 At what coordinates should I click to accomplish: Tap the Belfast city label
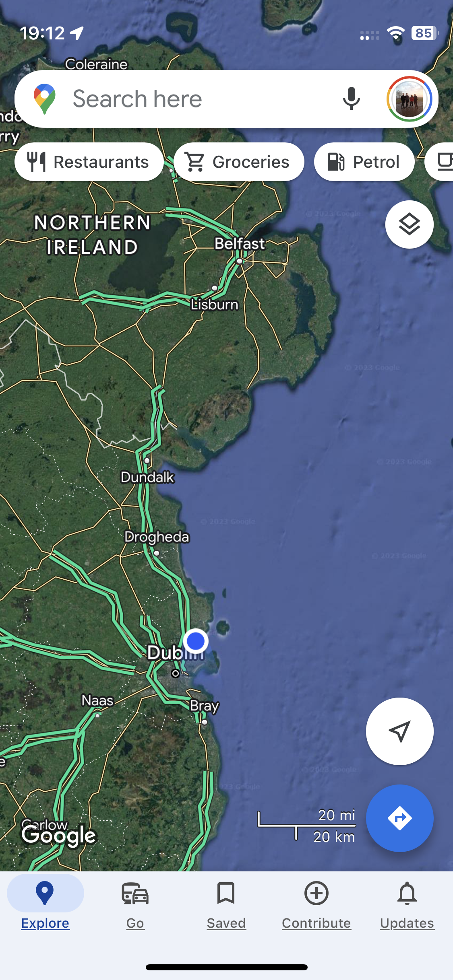pyautogui.click(x=240, y=243)
